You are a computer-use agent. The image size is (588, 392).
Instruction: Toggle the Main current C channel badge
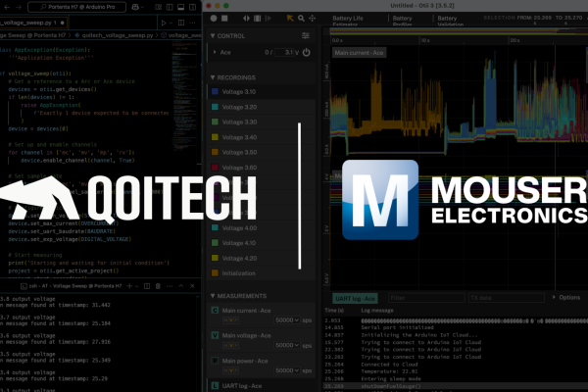pos(215,311)
